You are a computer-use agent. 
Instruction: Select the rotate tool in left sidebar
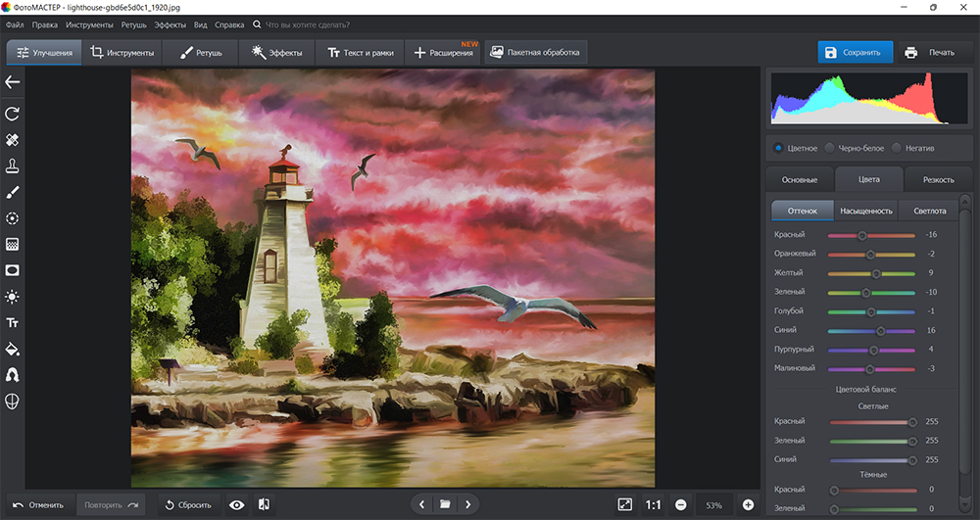pos(13,114)
